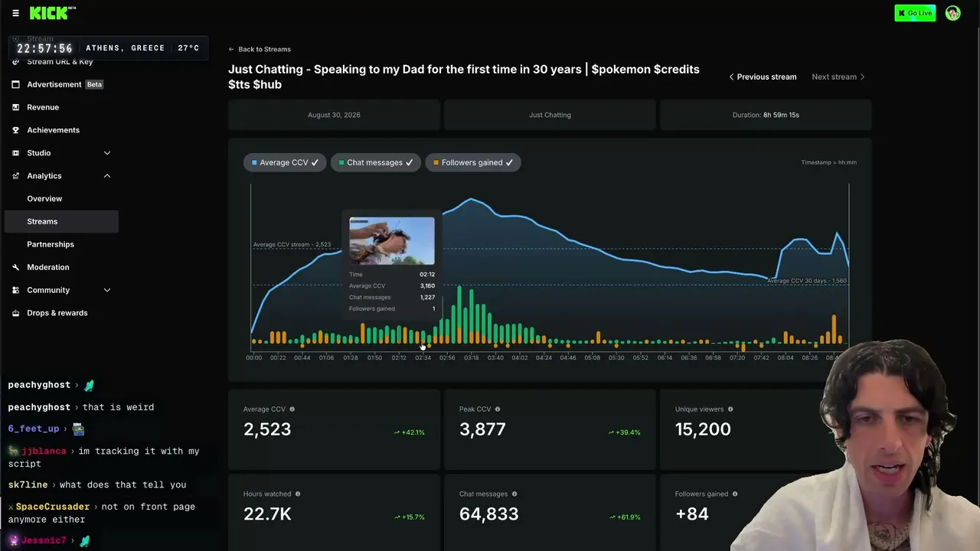This screenshot has width=980, height=551.
Task: Open the Moderation menu item
Action: (x=48, y=267)
